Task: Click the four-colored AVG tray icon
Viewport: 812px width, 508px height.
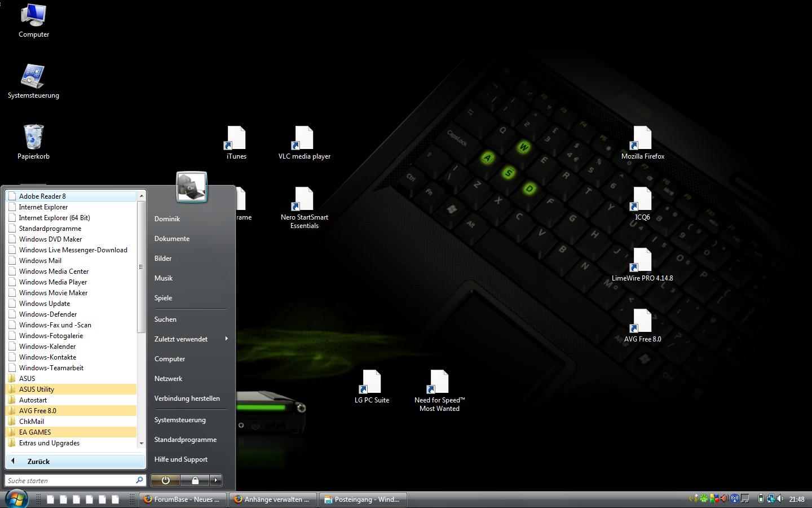Action: coord(714,498)
